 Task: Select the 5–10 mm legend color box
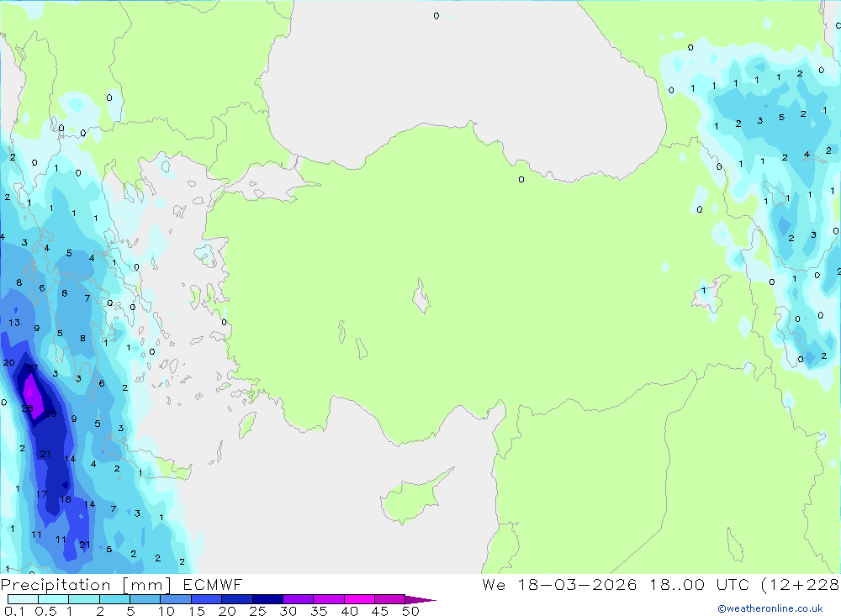tap(145, 599)
